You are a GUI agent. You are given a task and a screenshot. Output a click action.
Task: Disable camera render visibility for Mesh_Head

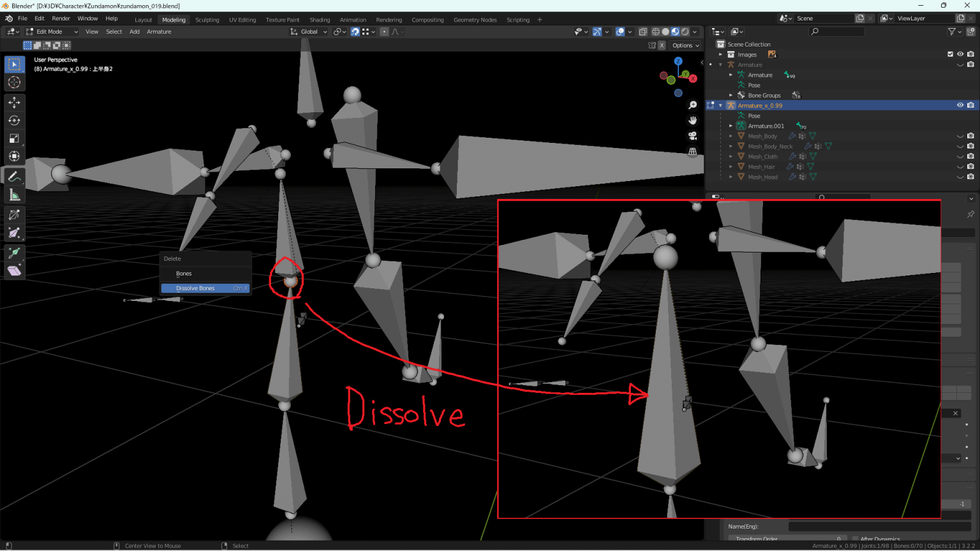point(970,177)
